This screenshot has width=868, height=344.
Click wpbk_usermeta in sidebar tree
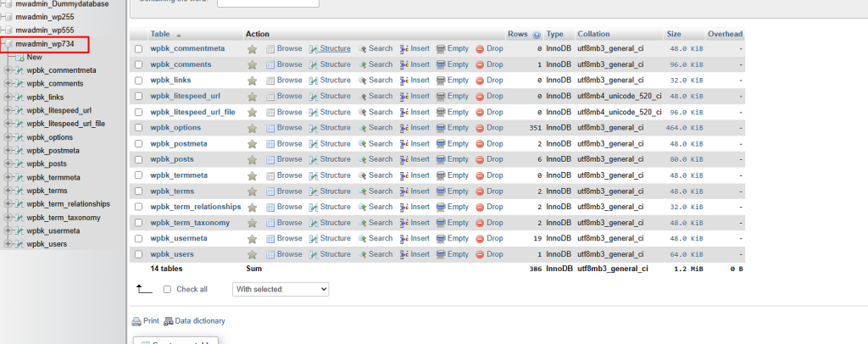tap(53, 230)
